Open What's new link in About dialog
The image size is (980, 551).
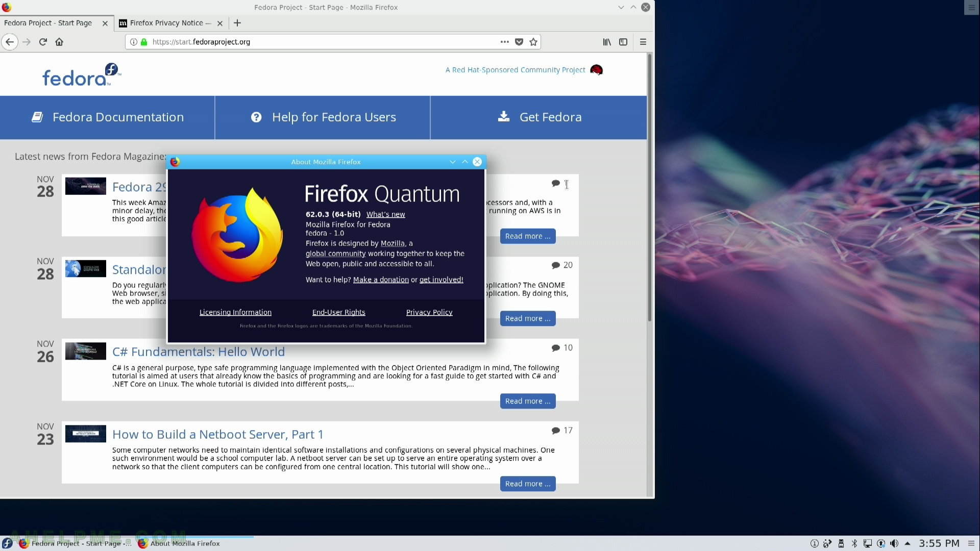pos(385,214)
